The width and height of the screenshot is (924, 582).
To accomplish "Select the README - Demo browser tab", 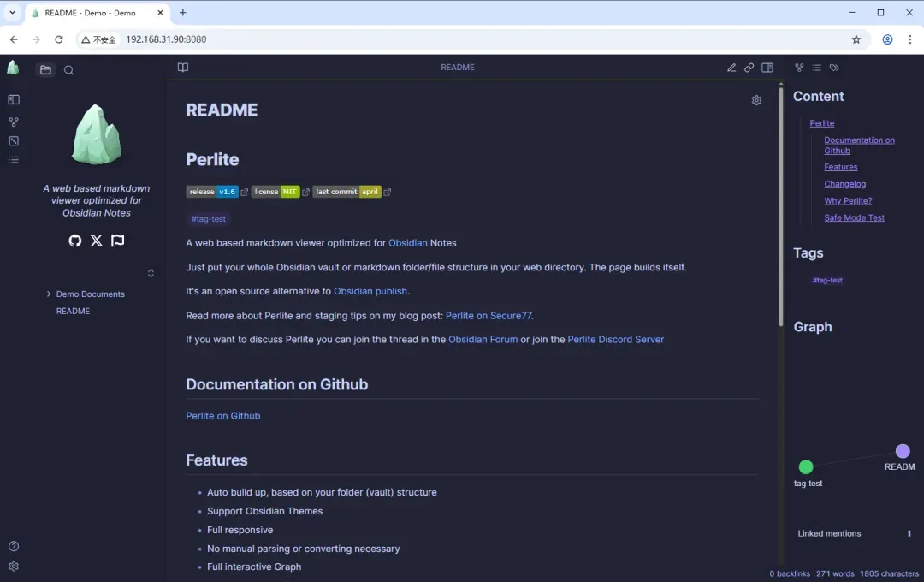I will (x=98, y=13).
